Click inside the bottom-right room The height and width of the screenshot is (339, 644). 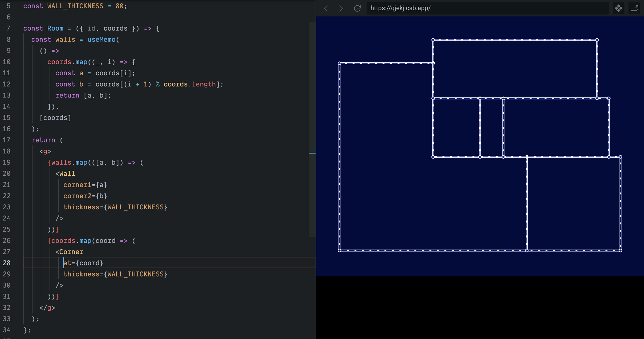coord(573,204)
